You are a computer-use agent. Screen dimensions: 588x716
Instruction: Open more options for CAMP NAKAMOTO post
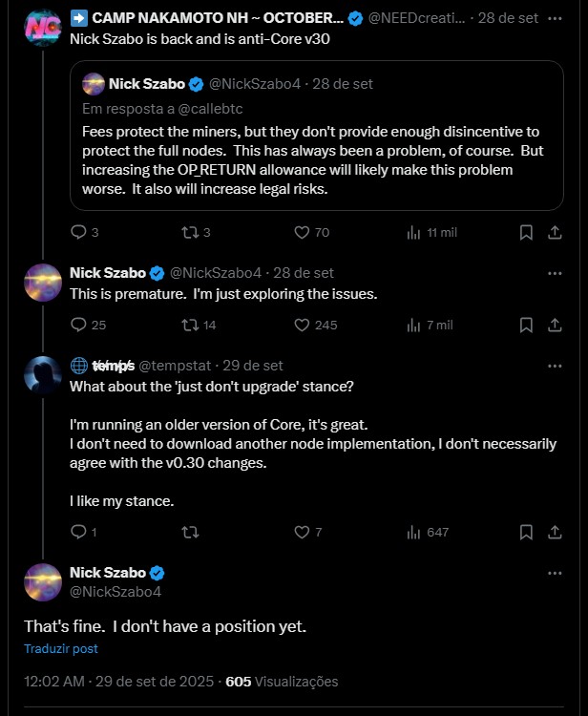click(555, 18)
